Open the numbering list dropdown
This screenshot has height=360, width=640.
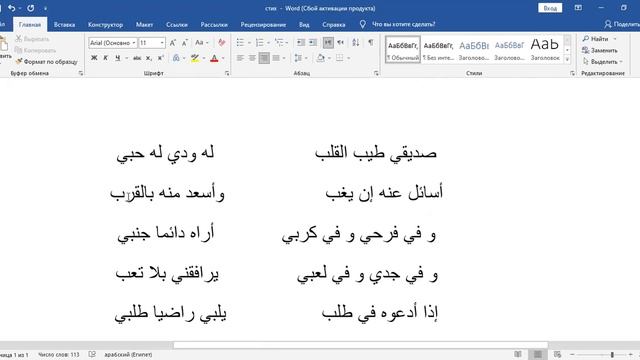(x=268, y=42)
